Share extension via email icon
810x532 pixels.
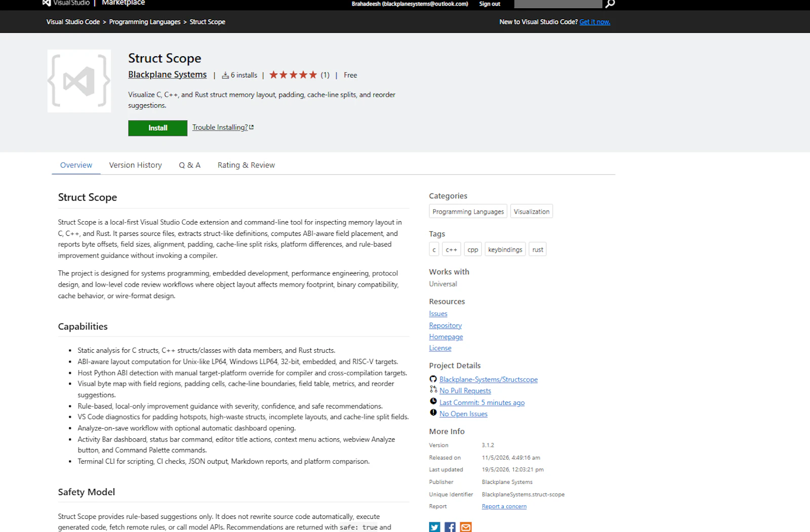(x=466, y=527)
